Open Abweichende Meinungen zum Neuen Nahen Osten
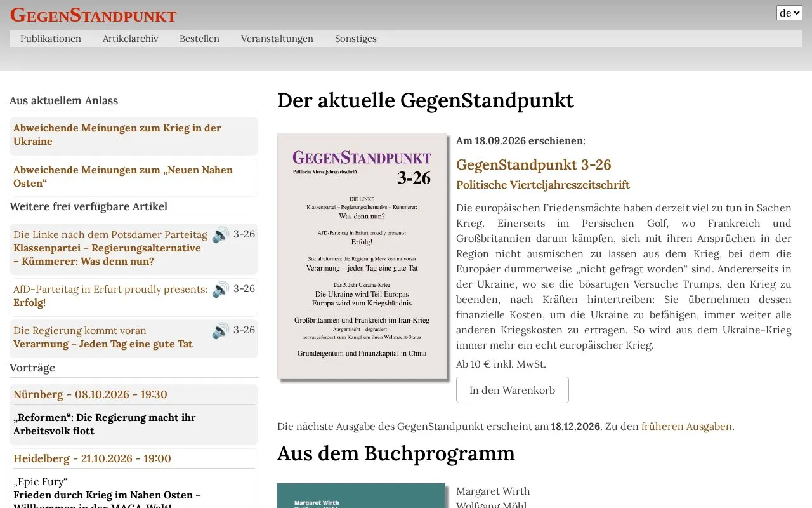 [x=123, y=177]
